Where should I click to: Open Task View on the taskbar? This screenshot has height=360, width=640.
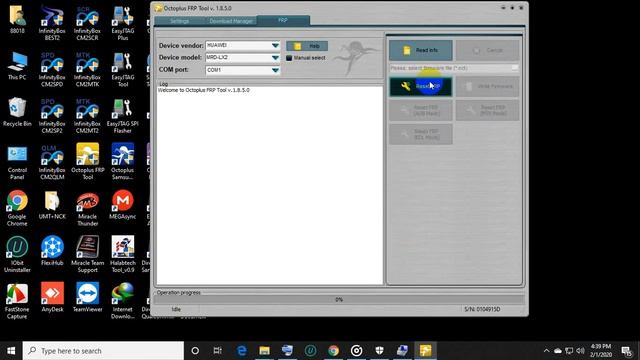click(218, 351)
